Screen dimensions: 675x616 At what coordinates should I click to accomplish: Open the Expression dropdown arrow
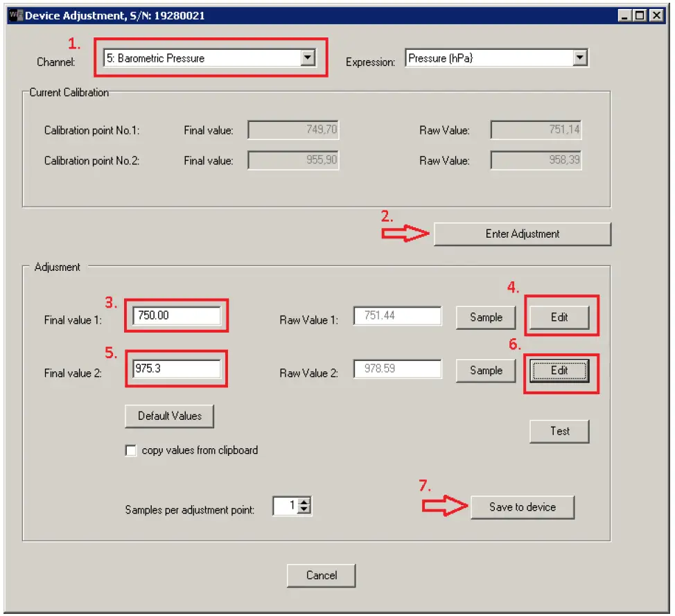(x=580, y=58)
